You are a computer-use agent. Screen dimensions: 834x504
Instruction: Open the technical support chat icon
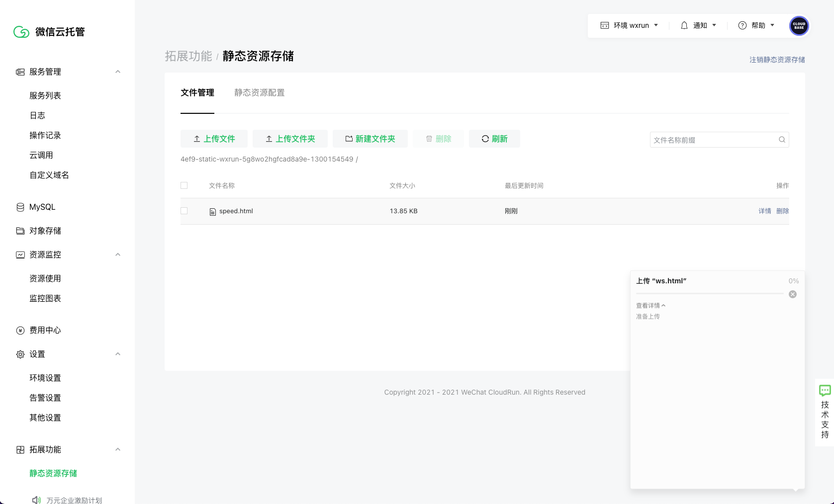point(825,391)
